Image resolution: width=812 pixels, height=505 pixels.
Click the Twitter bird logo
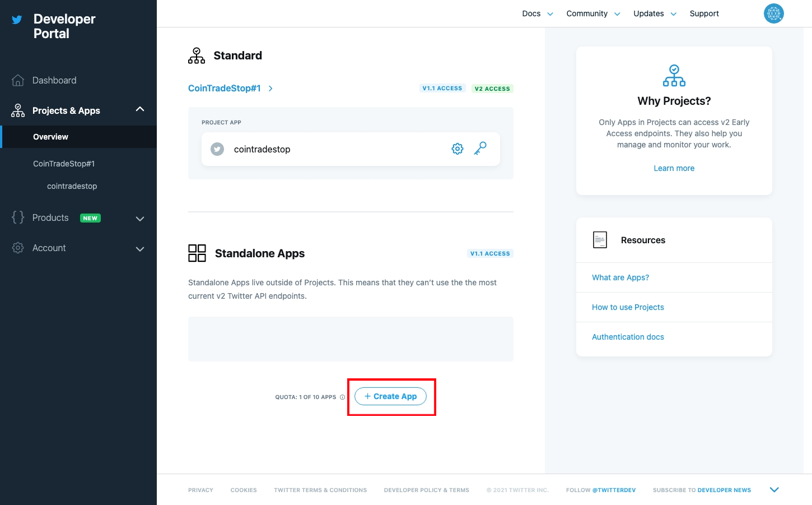coord(17,20)
